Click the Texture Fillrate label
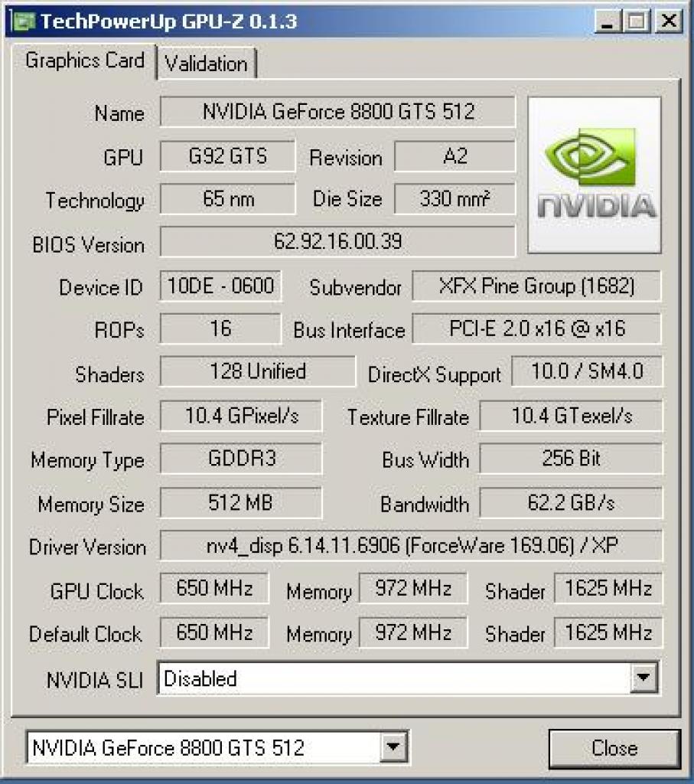The height and width of the screenshot is (784, 694). tap(408, 417)
